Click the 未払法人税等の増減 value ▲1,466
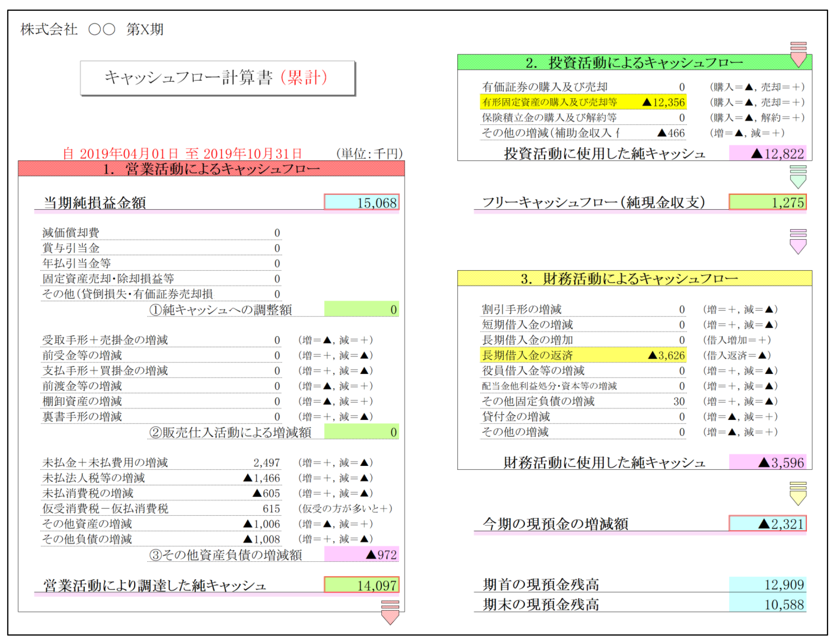 pos(262,478)
